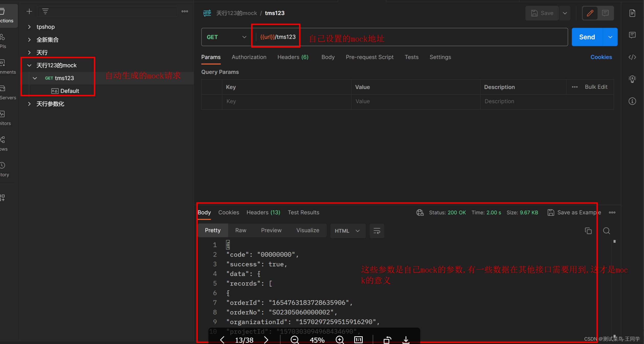Click the Save disk icon button
644x344 pixels.
point(542,13)
